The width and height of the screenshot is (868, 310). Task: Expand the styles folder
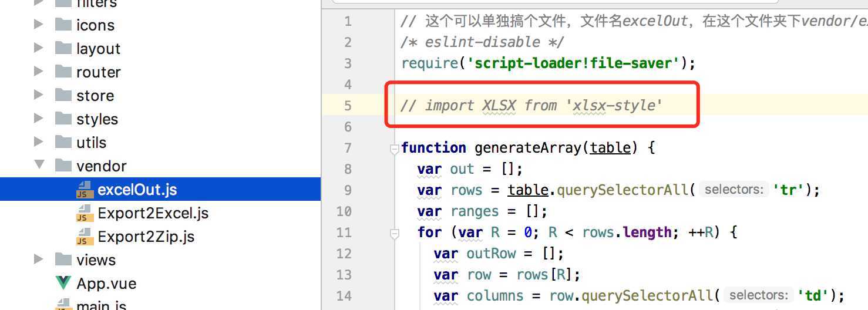[39, 119]
